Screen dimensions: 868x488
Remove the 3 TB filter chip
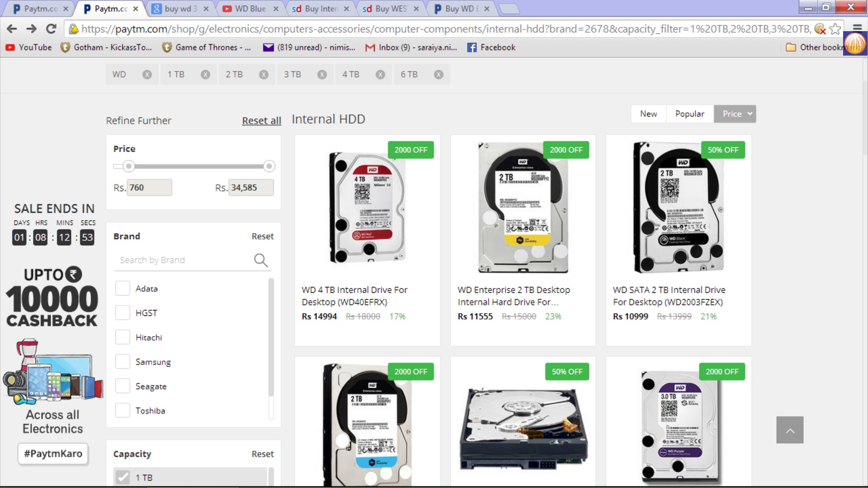pos(322,75)
